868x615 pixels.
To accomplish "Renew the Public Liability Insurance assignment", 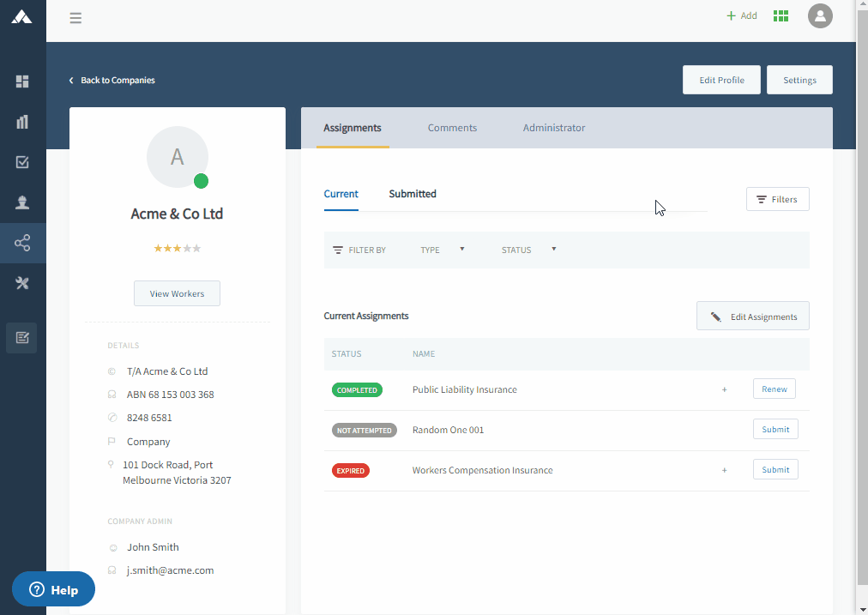I will [774, 389].
